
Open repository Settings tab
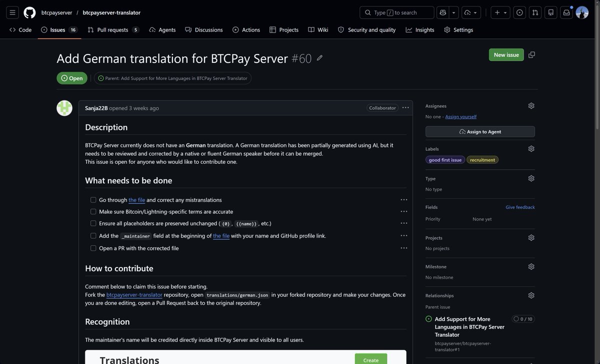tap(458, 30)
